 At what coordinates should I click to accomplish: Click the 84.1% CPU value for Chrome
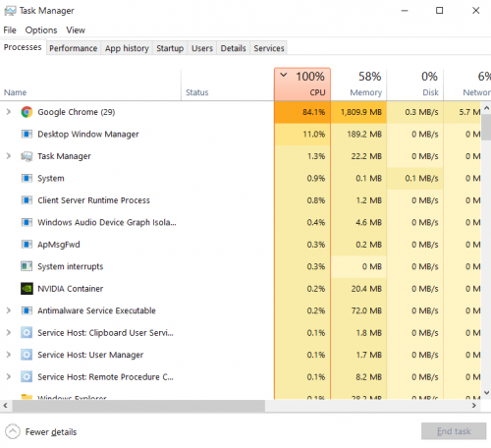point(313,112)
